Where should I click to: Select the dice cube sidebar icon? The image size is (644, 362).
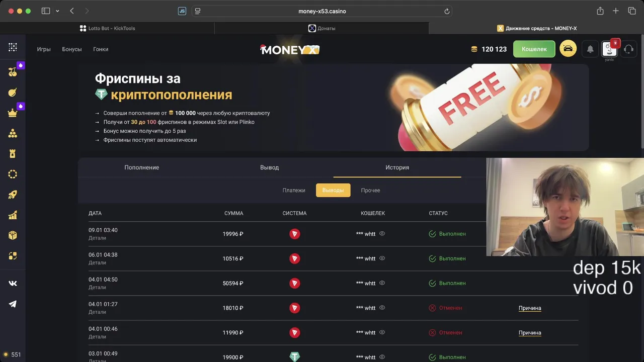tap(13, 235)
